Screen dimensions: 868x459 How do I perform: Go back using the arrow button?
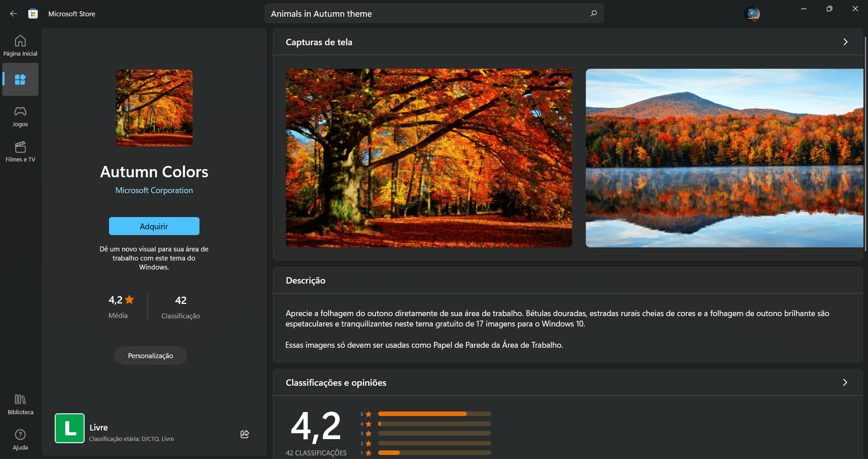(x=13, y=14)
